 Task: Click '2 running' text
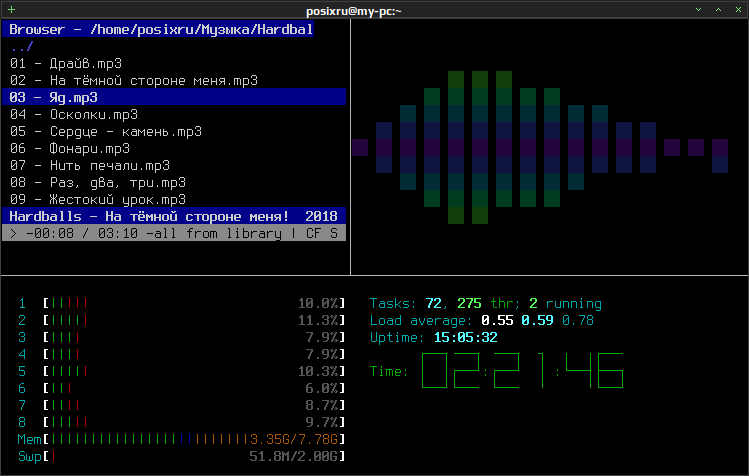coord(566,303)
